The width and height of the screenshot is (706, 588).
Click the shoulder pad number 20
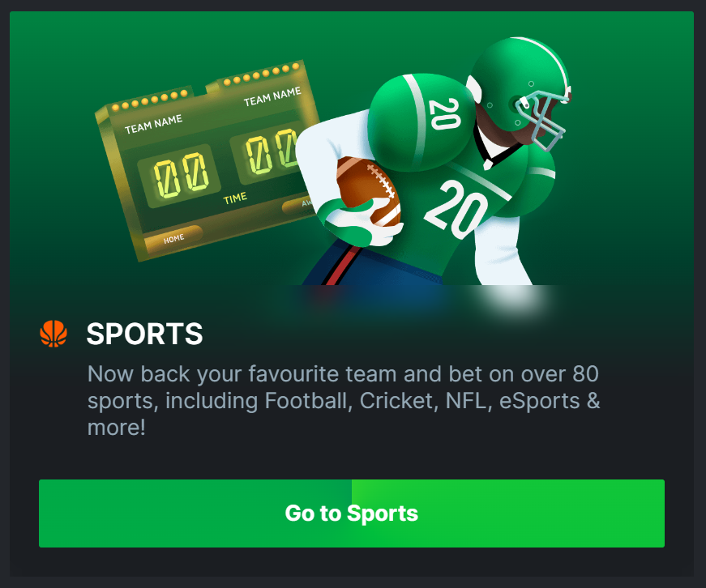(444, 114)
